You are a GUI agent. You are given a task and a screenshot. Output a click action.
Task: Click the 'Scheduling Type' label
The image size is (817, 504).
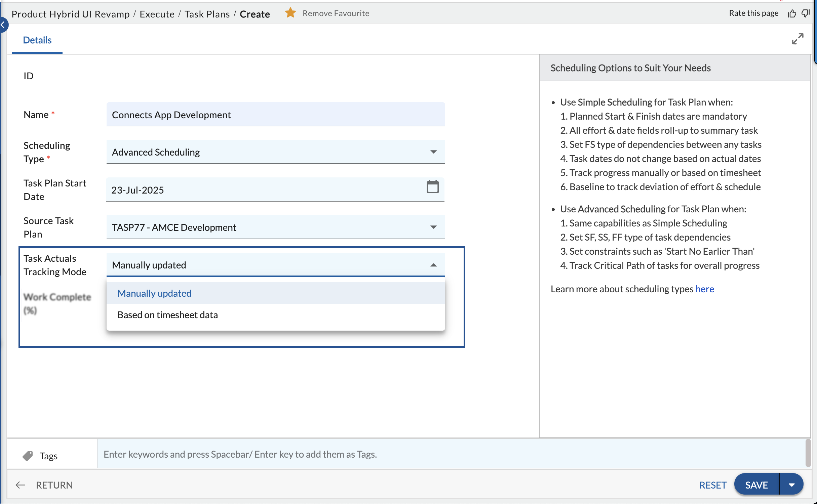tap(47, 152)
